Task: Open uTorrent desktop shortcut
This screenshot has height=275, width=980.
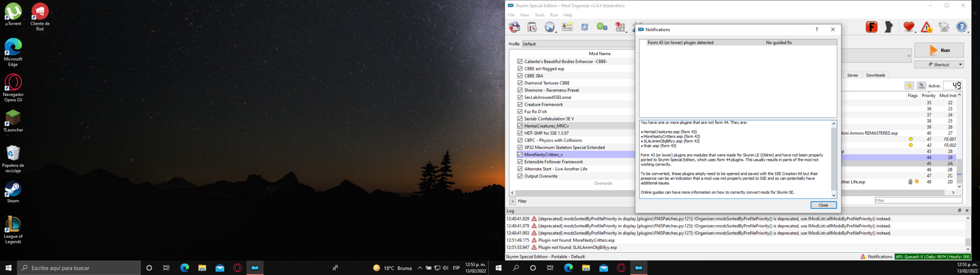Action: 13,14
